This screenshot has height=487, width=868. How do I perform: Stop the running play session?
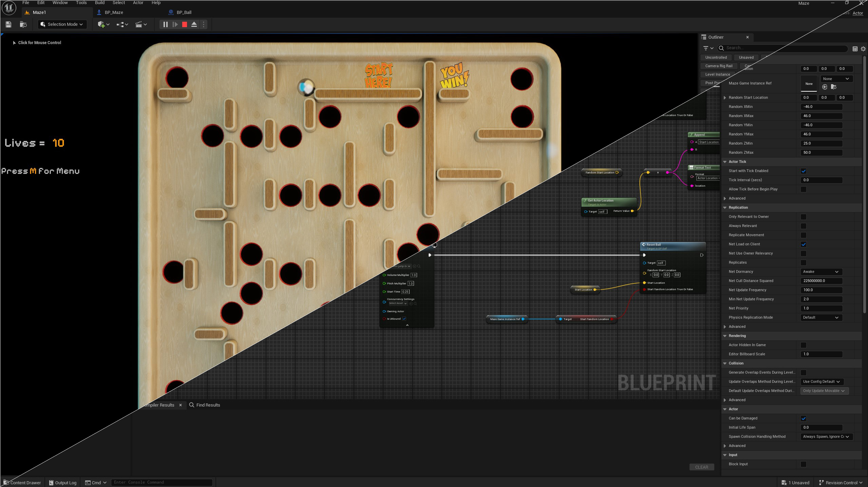[x=185, y=24]
